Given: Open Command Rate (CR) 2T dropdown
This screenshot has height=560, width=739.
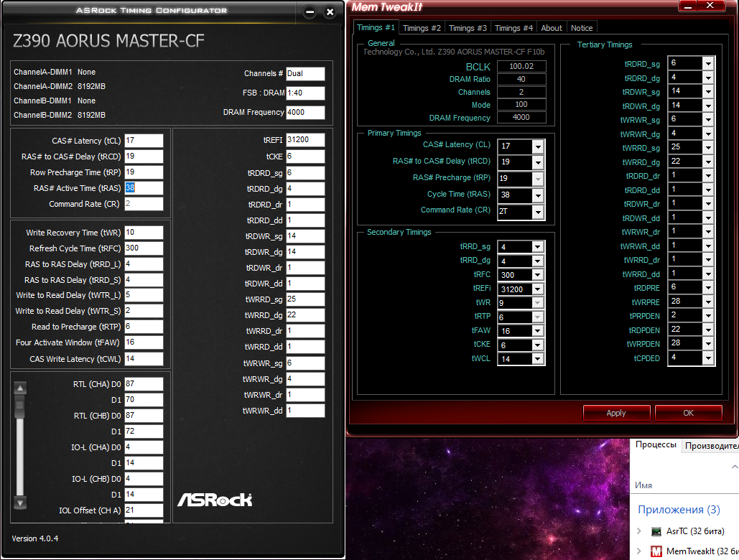Looking at the screenshot, I should tap(538, 212).
